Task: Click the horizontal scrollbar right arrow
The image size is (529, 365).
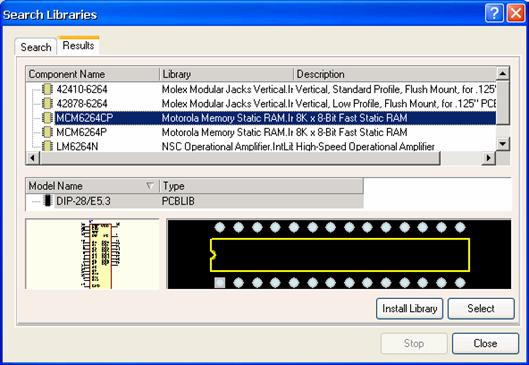Action: 489,158
